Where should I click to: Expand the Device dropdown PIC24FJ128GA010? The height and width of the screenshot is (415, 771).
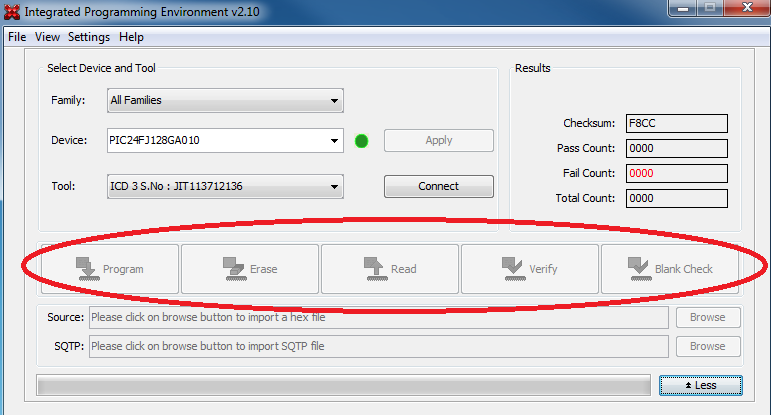224,140
